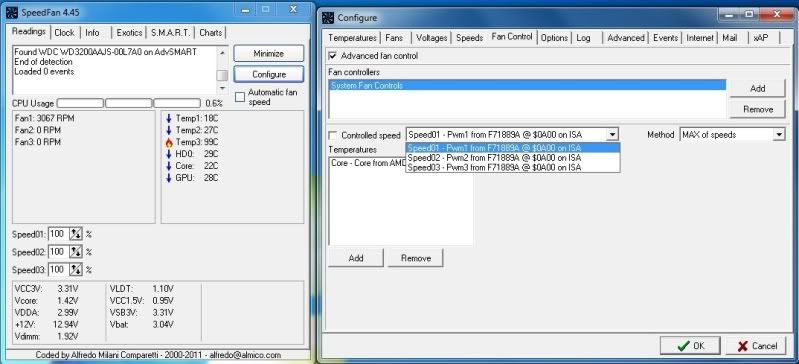
Task: Open the Temperatures tab in Configure
Action: click(x=352, y=38)
